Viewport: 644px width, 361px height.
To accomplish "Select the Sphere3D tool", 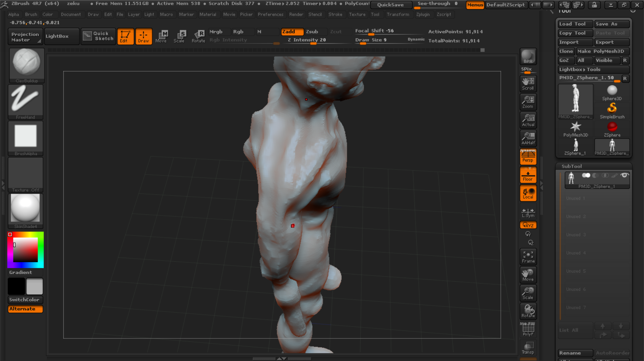I will (612, 92).
